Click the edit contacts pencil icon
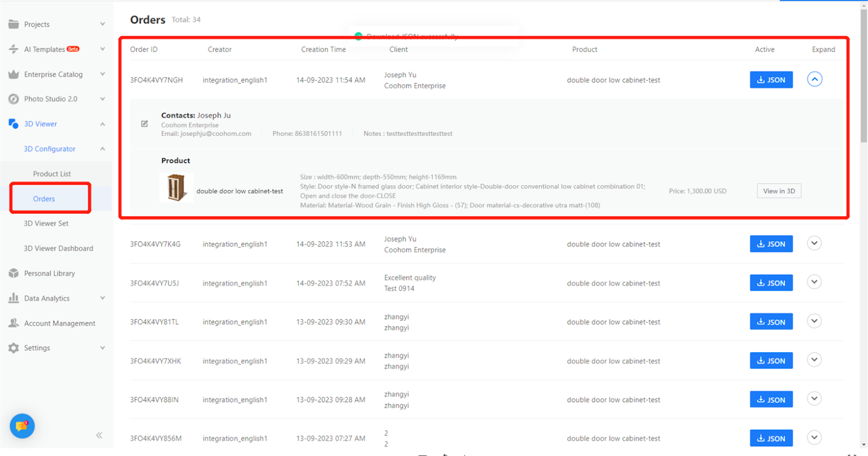Image resolution: width=868 pixels, height=456 pixels. click(144, 124)
